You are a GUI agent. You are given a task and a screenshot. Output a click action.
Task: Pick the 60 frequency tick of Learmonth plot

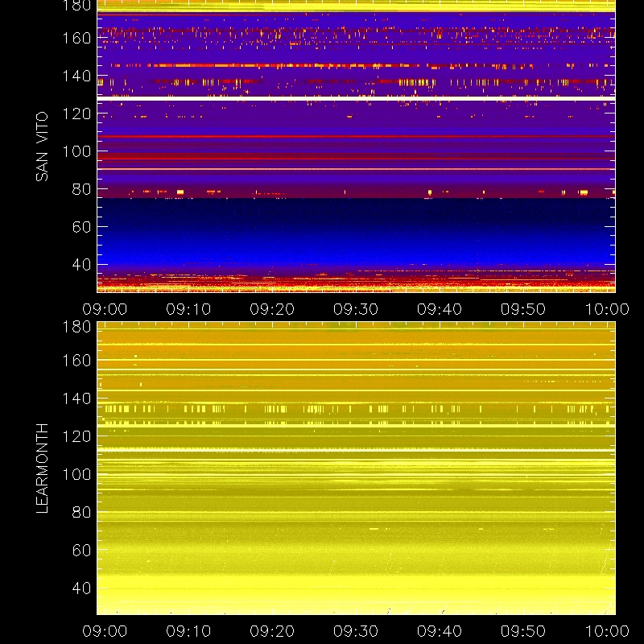click(82, 550)
